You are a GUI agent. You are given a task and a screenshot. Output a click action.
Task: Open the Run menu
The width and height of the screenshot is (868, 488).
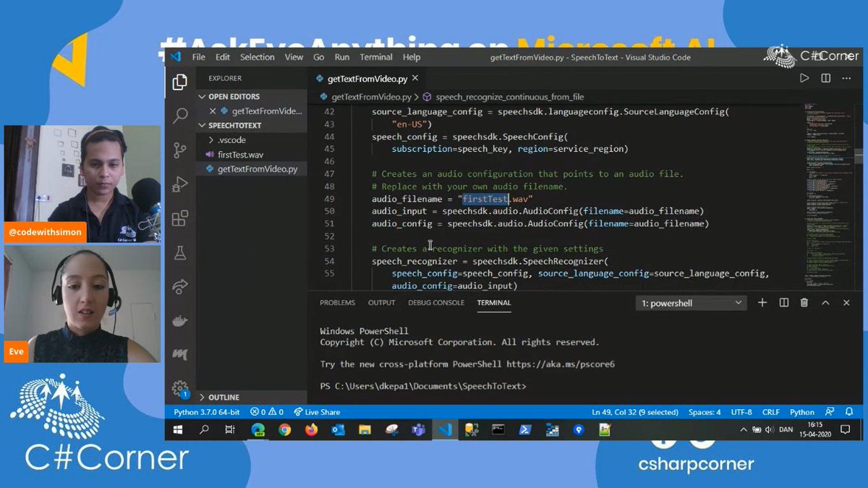pyautogui.click(x=342, y=57)
